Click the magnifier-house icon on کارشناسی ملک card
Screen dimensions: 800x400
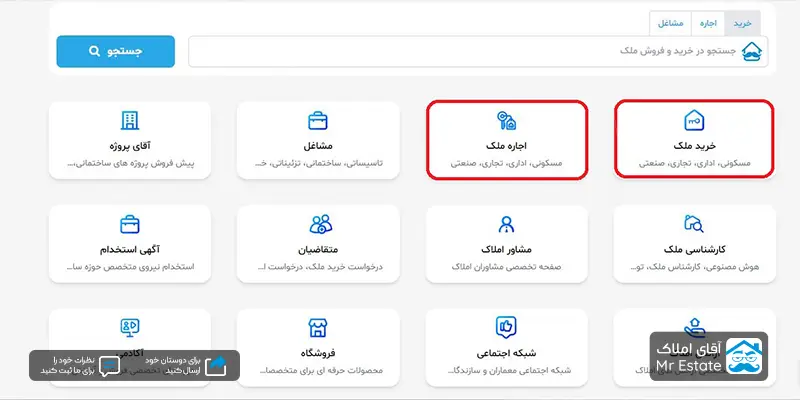[694, 223]
